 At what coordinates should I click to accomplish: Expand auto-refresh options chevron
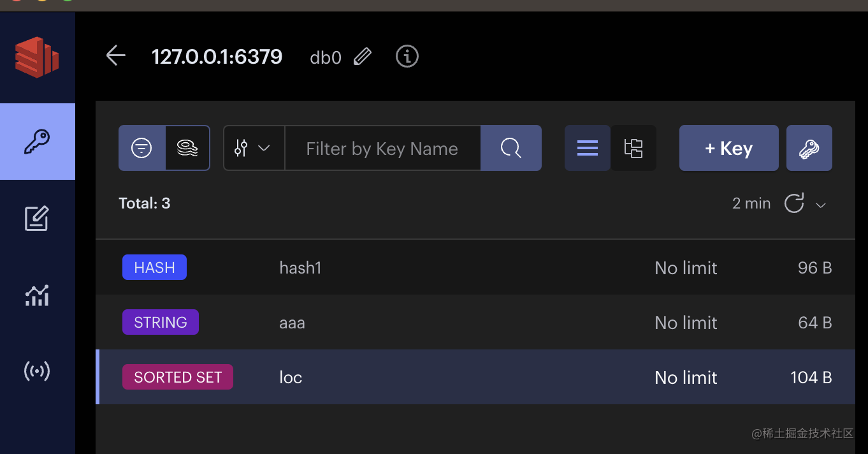(x=821, y=205)
